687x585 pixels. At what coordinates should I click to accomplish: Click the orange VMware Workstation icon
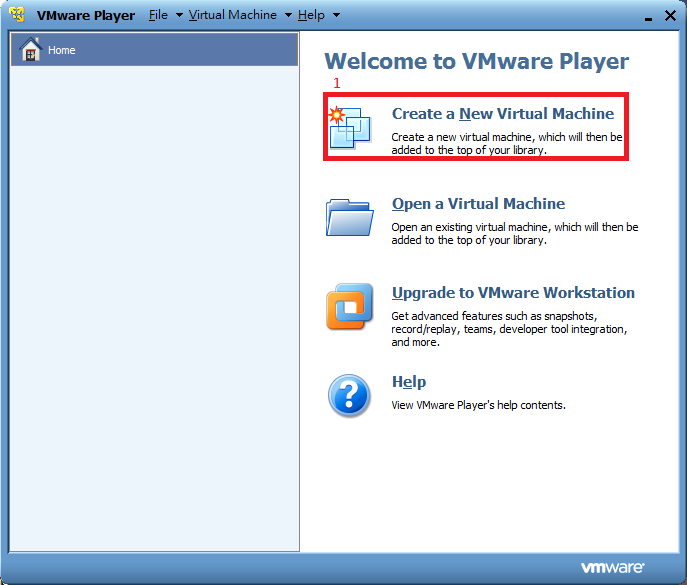[350, 306]
